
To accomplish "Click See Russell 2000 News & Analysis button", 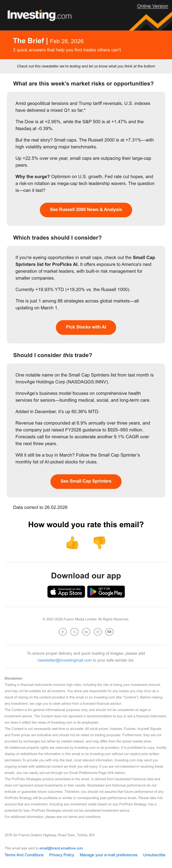I will pyautogui.click(x=86, y=210).
